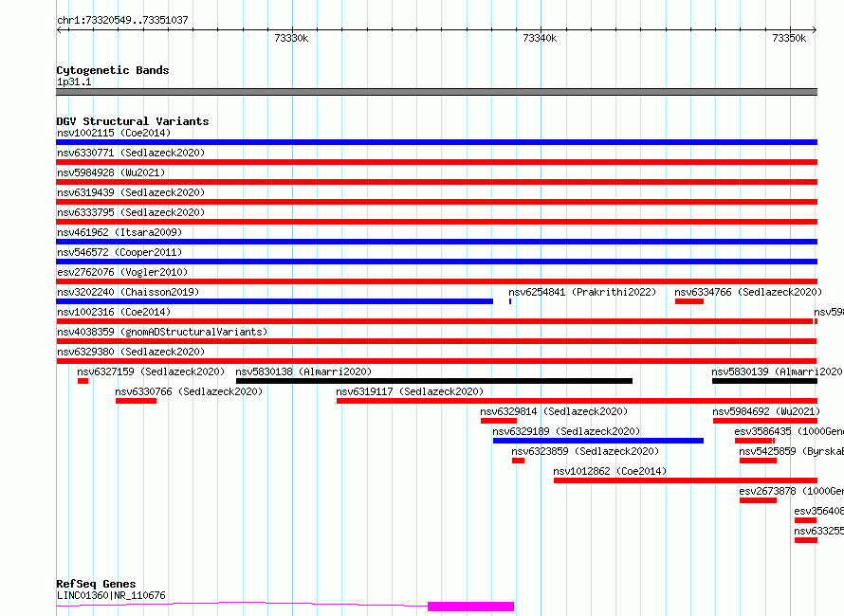Click LINC01360|NR_110676 gene label
This screenshot has width=844, height=616.
click(111, 595)
